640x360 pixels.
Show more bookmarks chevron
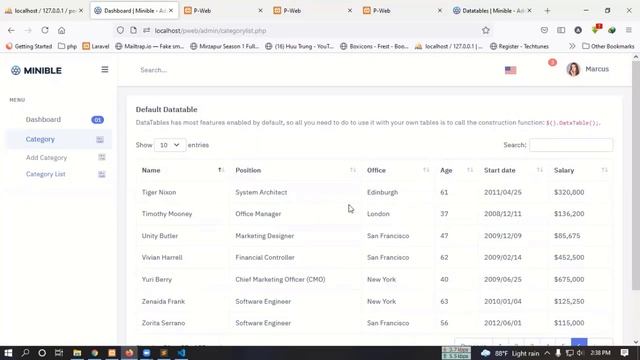click(572, 46)
